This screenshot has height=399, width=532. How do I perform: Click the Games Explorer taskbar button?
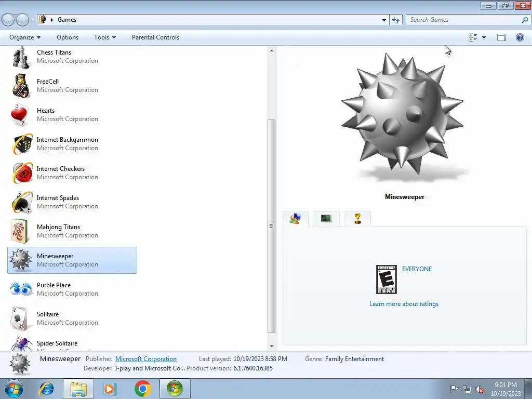[175, 389]
